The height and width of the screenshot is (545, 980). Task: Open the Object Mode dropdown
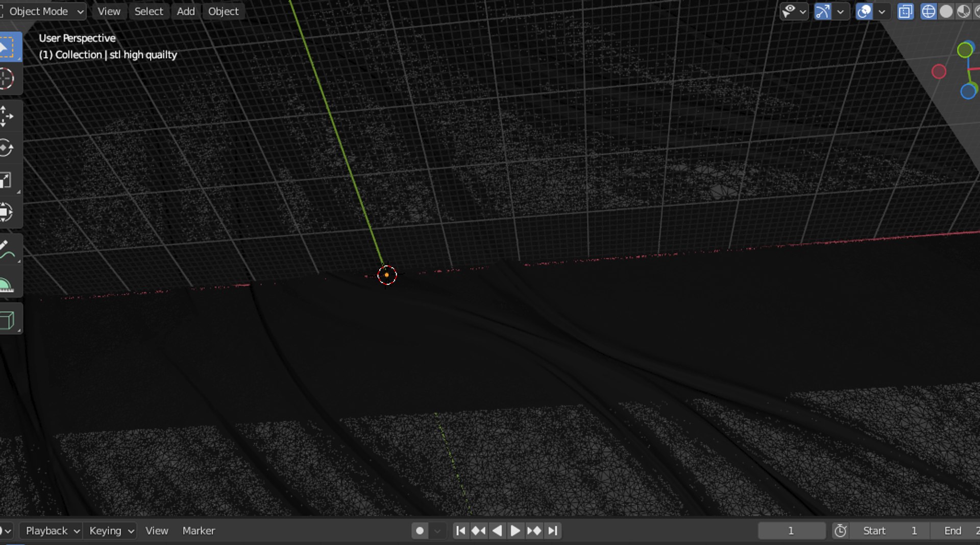tap(43, 11)
